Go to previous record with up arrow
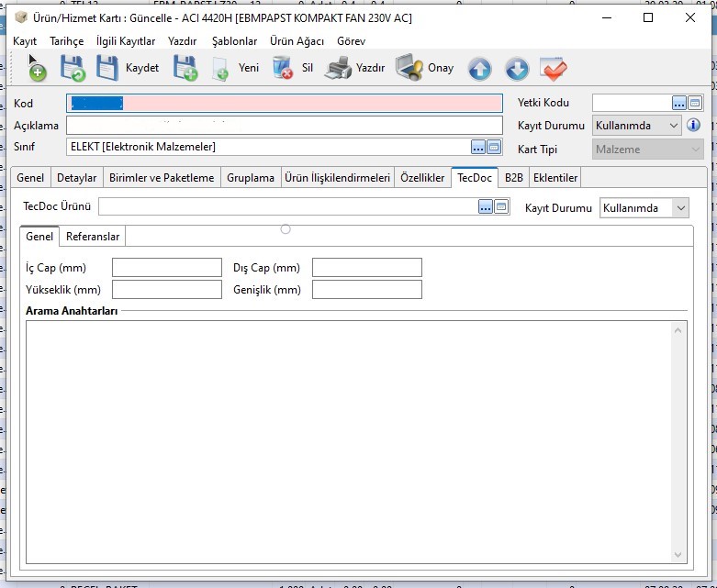The width and height of the screenshot is (717, 588). [x=479, y=69]
